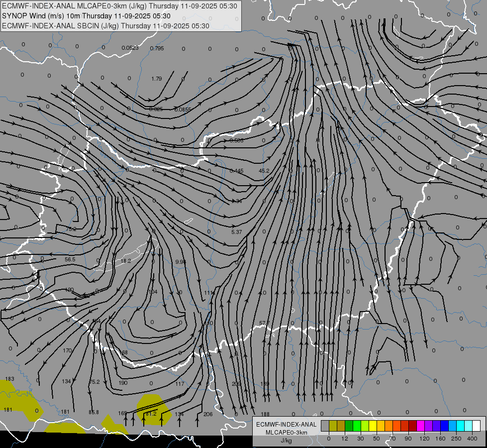Click the map value '0.445'

[237, 171]
